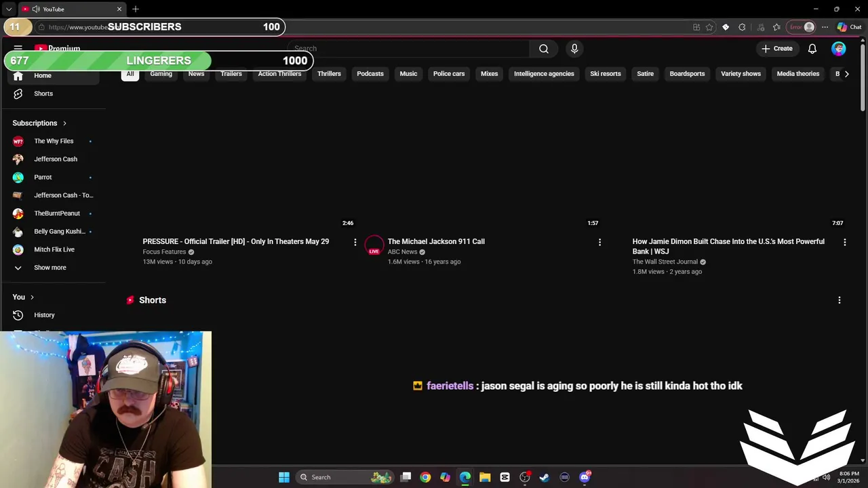This screenshot has width=868, height=488.
Task: Open CapCut from the taskbar
Action: [x=505, y=477]
